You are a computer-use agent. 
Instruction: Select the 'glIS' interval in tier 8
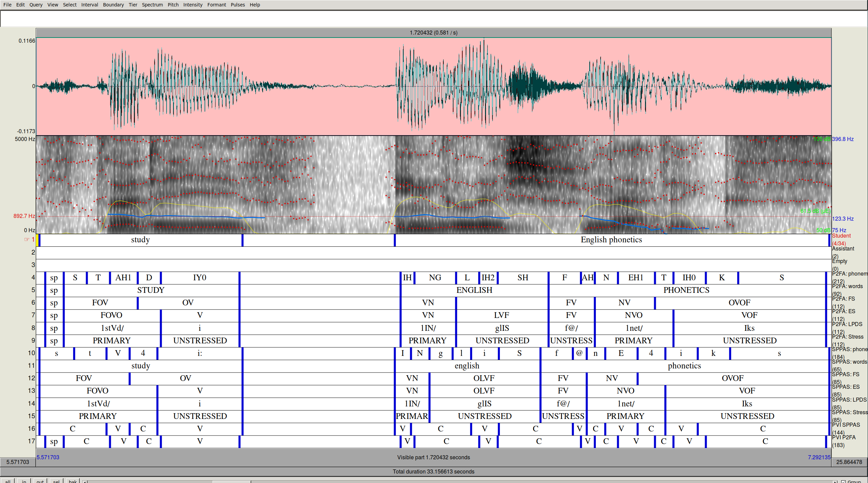click(x=502, y=328)
